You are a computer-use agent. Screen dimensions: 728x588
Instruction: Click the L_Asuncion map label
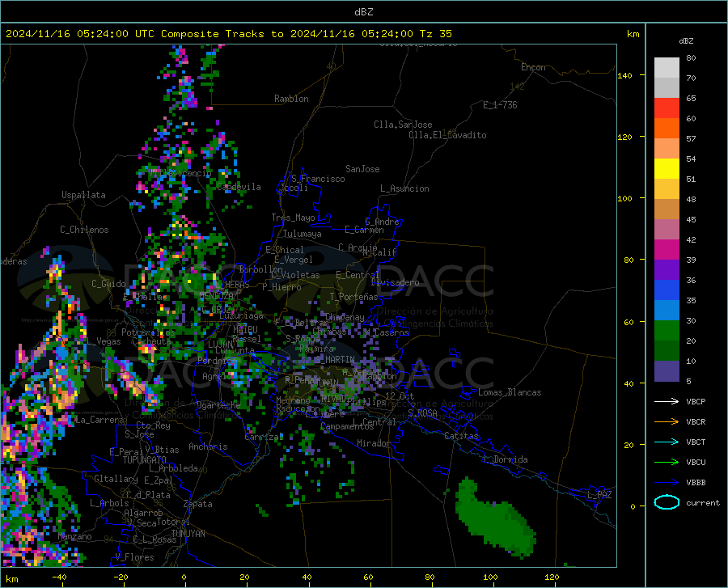point(404,188)
